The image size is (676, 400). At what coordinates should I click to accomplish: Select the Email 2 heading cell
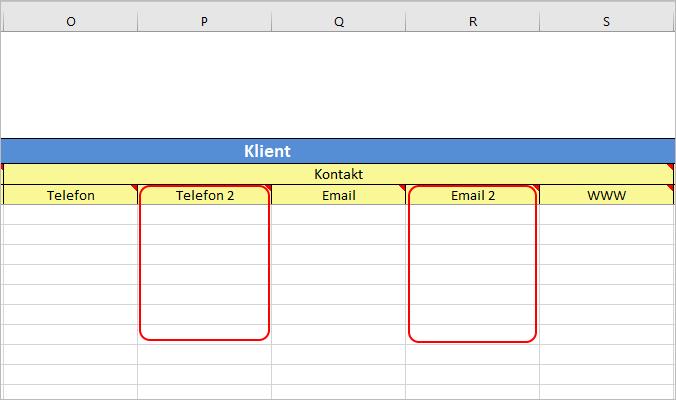point(473,195)
